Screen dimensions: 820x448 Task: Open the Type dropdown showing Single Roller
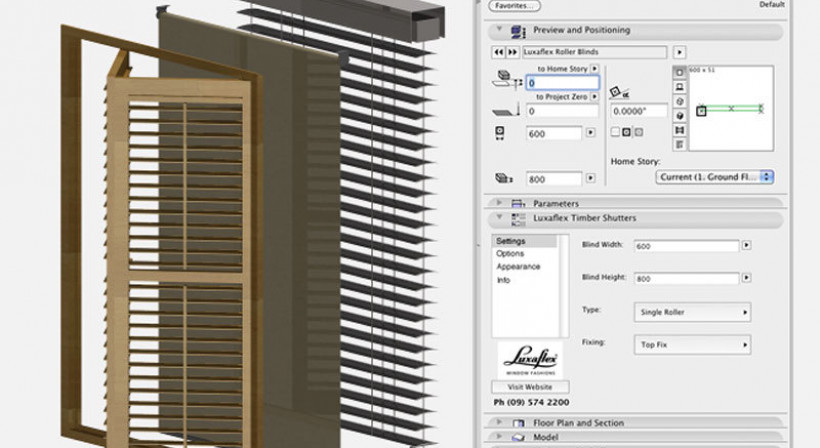coord(692,312)
